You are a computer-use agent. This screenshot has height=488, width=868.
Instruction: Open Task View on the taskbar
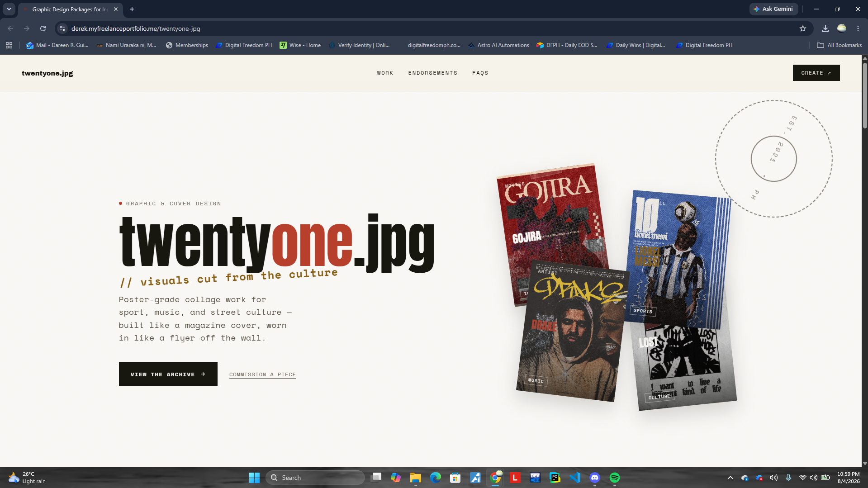click(376, 478)
